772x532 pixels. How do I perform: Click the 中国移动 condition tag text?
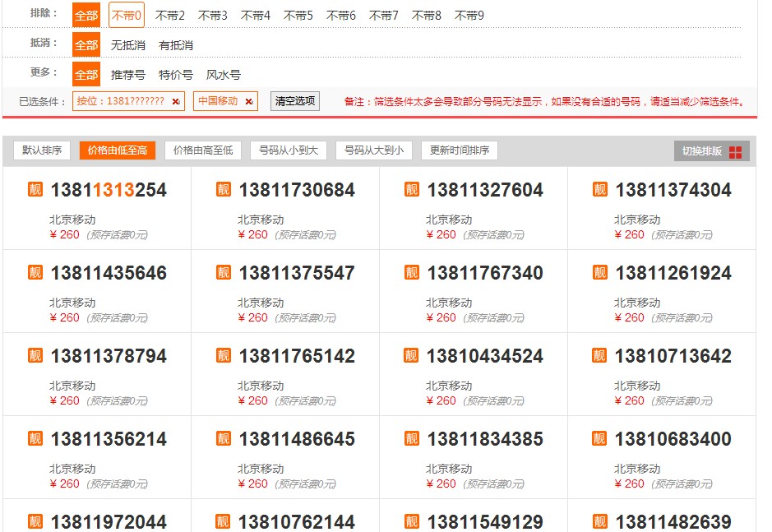coord(218,101)
